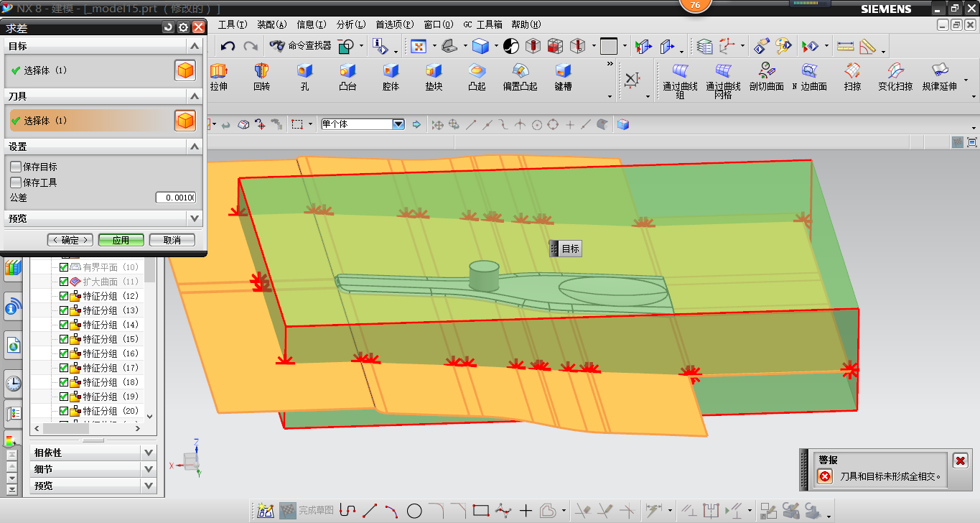This screenshot has width=980, height=523.
Task: Open the 装配(A) menu
Action: [x=272, y=24]
